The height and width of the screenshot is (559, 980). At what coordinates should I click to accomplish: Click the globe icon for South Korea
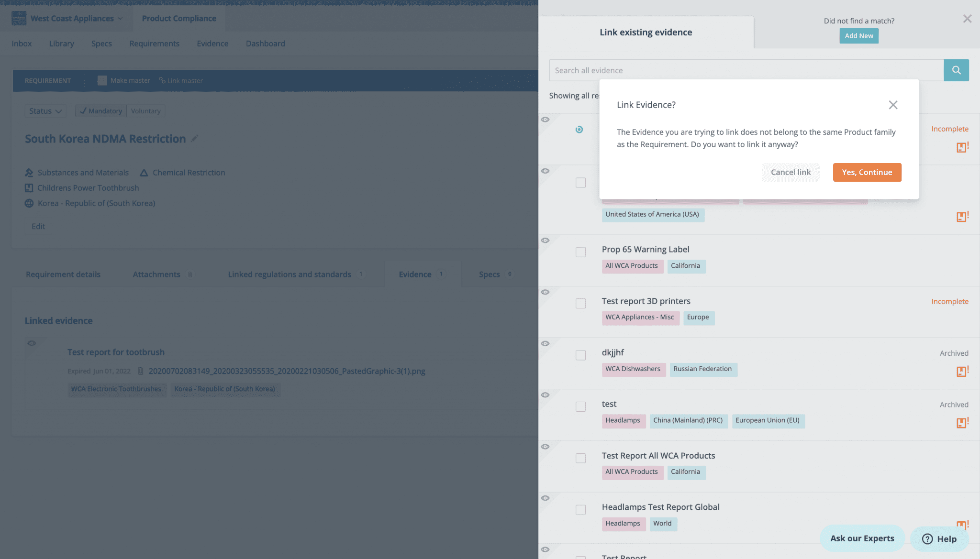tap(29, 203)
